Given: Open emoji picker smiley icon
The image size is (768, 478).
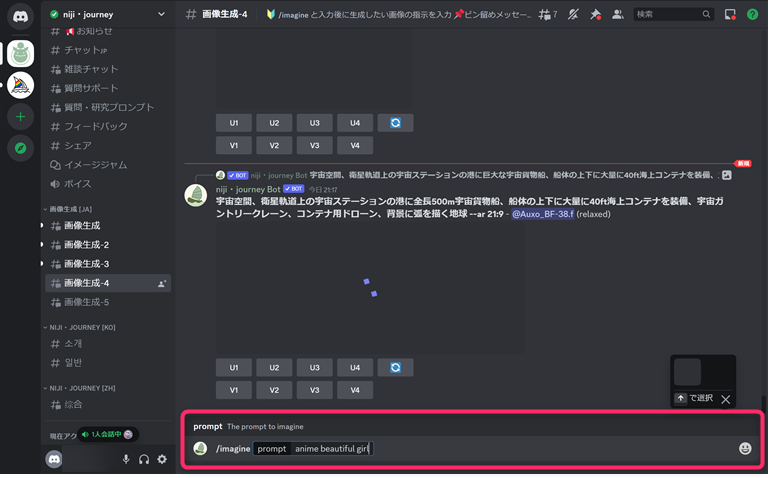Looking at the screenshot, I should [x=745, y=449].
